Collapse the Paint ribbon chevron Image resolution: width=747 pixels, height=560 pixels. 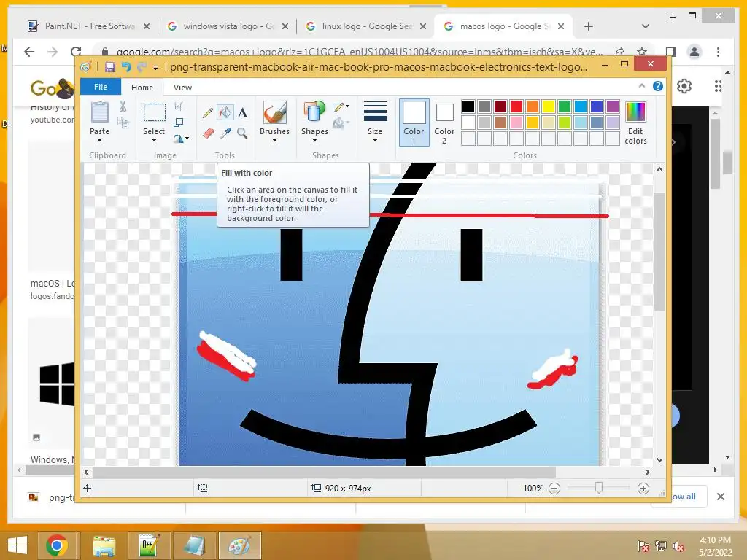pyautogui.click(x=642, y=86)
